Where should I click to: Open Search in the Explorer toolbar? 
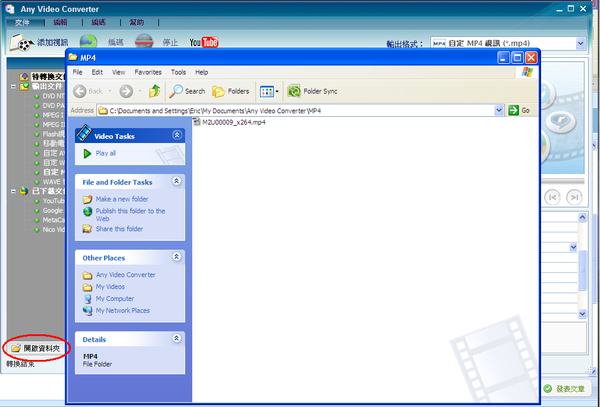click(x=187, y=91)
